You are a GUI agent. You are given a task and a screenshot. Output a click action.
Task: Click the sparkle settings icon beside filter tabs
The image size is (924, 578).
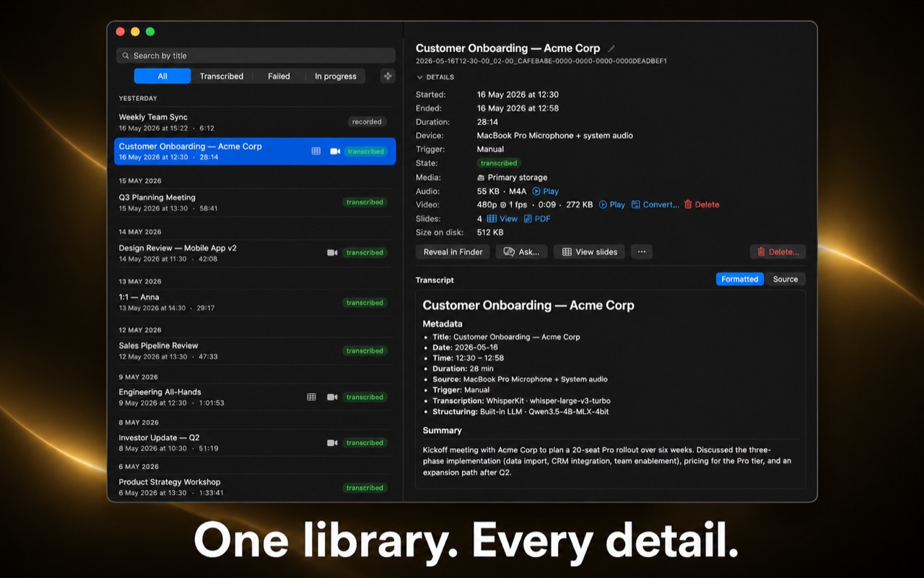pyautogui.click(x=388, y=76)
